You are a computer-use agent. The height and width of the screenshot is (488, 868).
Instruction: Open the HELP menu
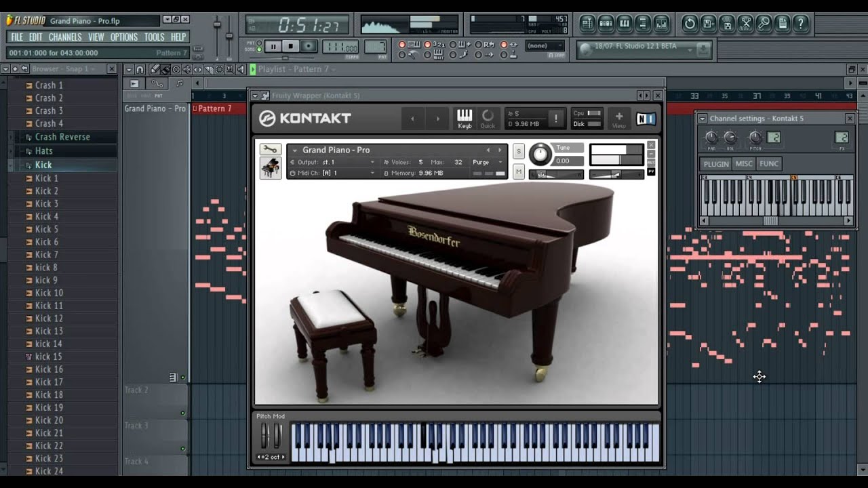pos(178,37)
